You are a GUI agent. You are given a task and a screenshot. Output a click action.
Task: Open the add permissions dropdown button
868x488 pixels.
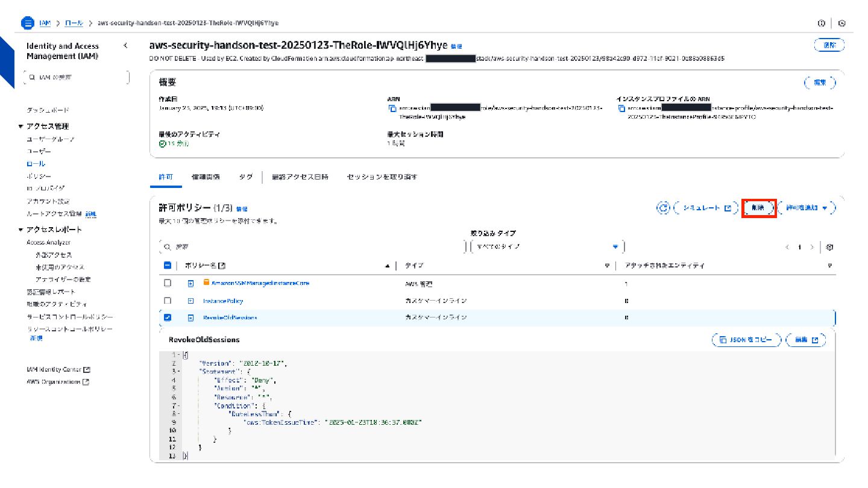tap(807, 208)
